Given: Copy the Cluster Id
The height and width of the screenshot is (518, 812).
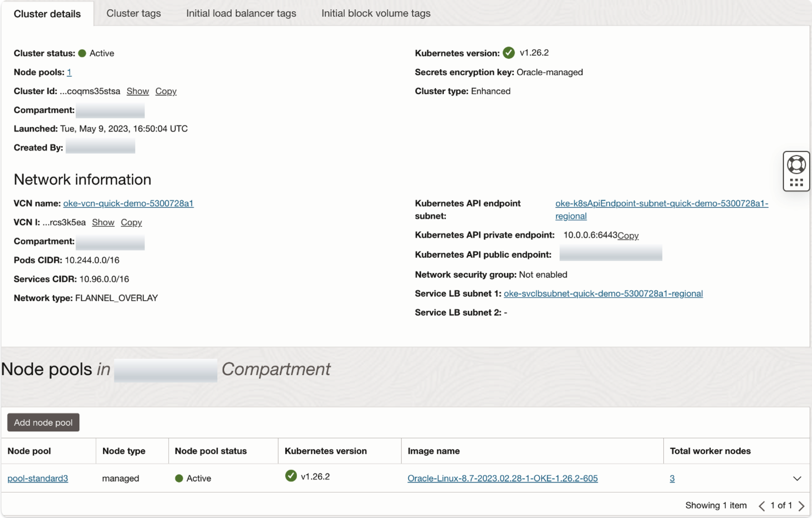Looking at the screenshot, I should pos(166,91).
